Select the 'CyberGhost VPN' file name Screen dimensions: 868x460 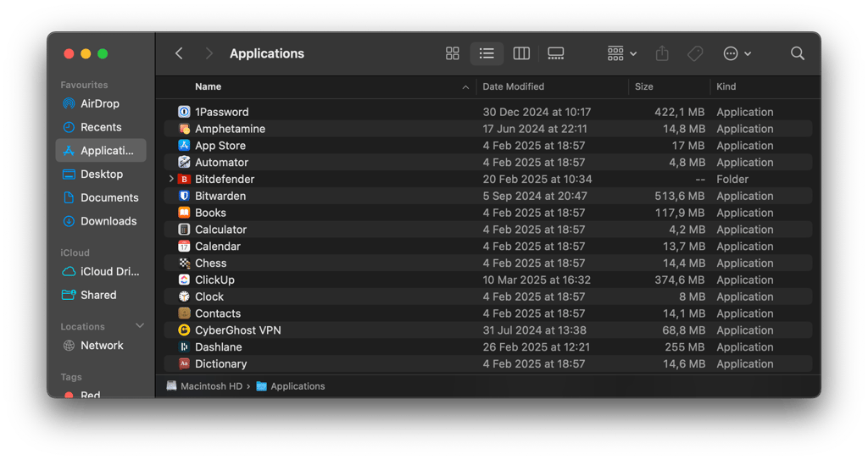[x=238, y=330]
